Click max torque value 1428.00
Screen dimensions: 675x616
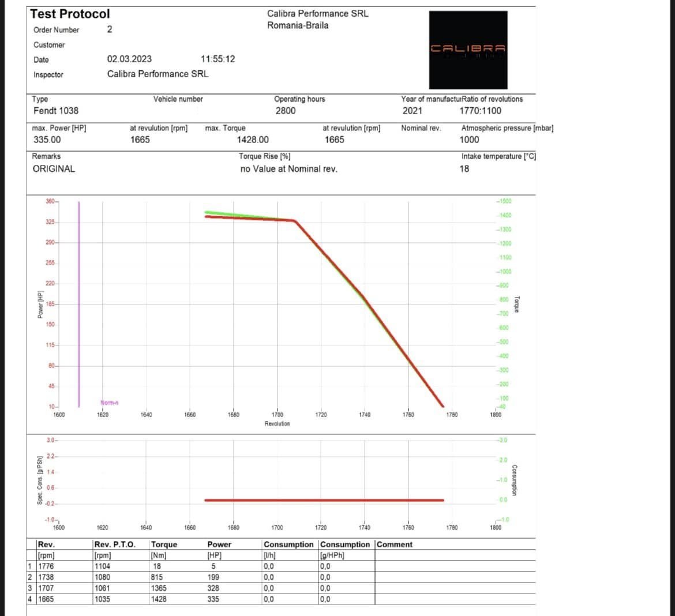click(253, 140)
